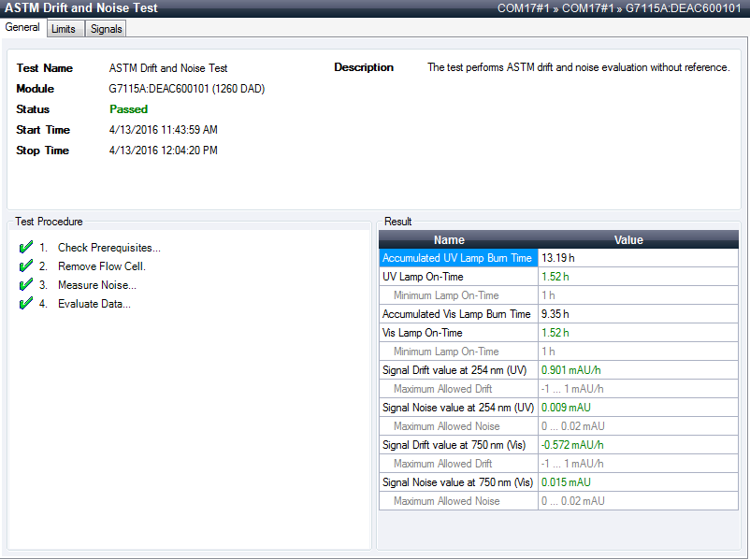Screen dimensions: 750x560
Task: Click the -0.572 mAU/h drift value cell
Action: coord(574,445)
